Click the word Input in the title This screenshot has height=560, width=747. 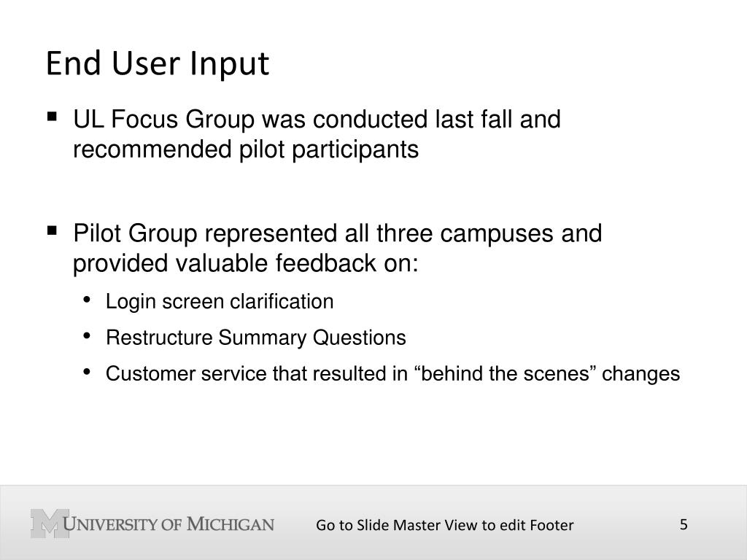click(230, 64)
